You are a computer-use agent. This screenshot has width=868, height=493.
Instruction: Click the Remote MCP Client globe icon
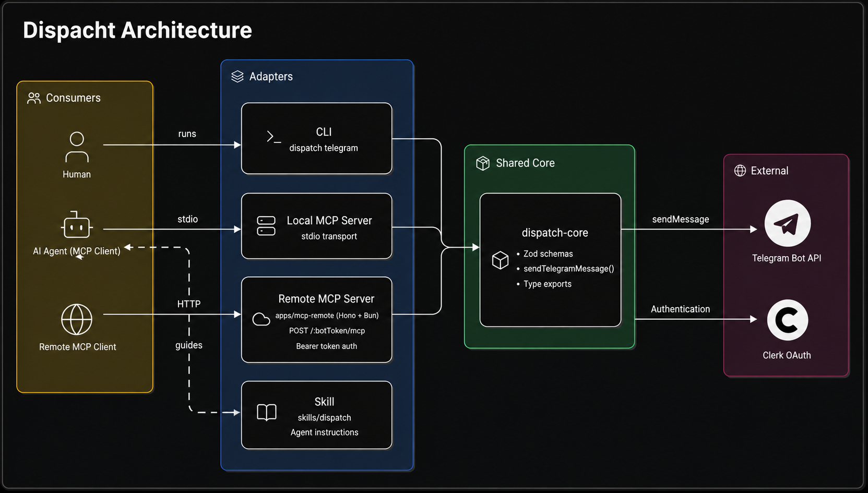coord(77,319)
